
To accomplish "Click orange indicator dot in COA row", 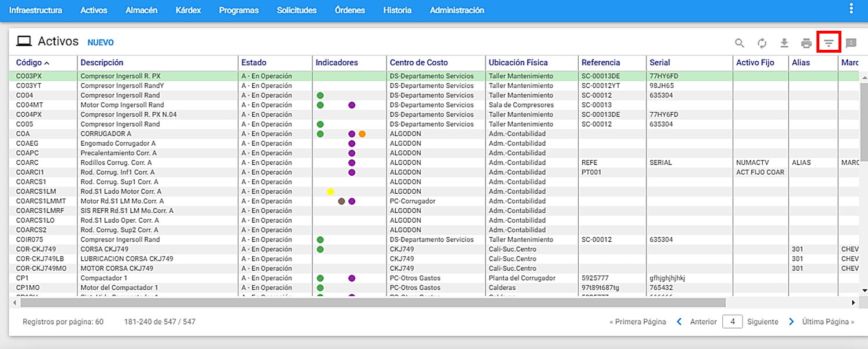I will point(362,134).
